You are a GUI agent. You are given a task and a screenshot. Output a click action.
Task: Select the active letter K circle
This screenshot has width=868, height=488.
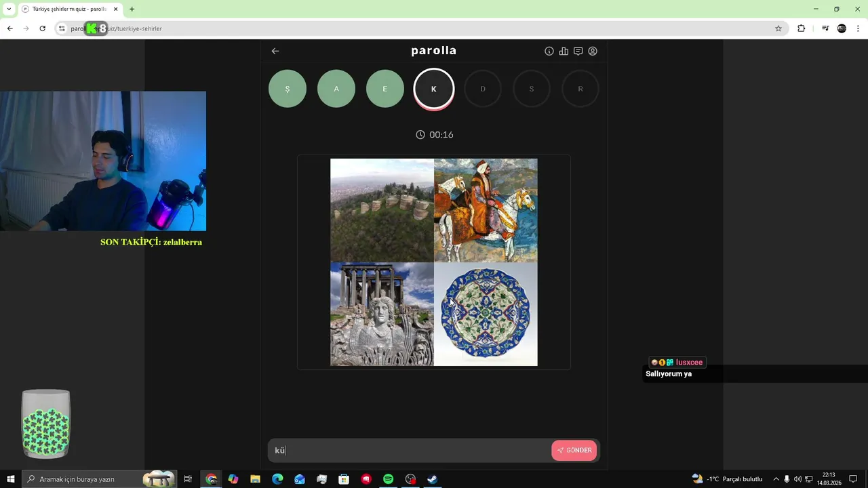[434, 89]
